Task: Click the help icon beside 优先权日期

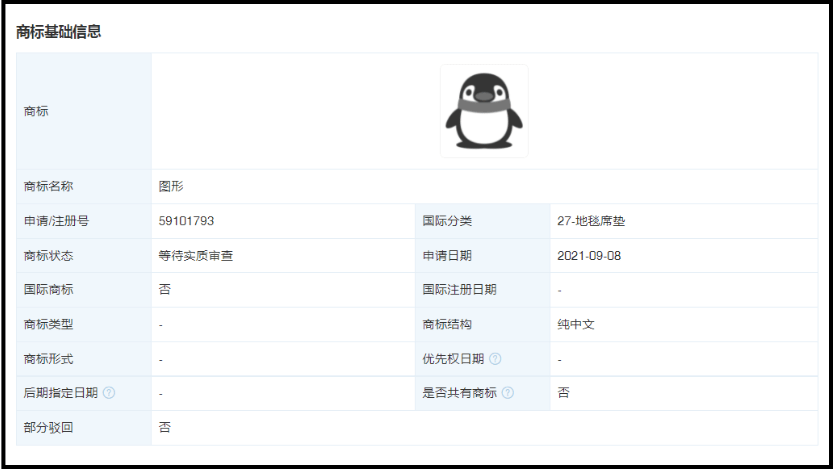Action: pos(495,359)
